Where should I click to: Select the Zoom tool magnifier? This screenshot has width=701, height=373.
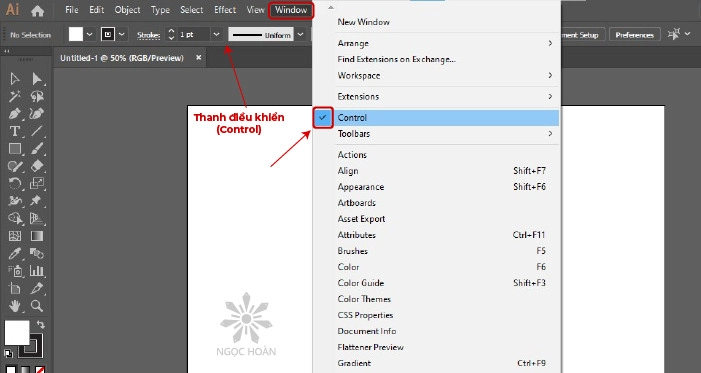tap(37, 306)
